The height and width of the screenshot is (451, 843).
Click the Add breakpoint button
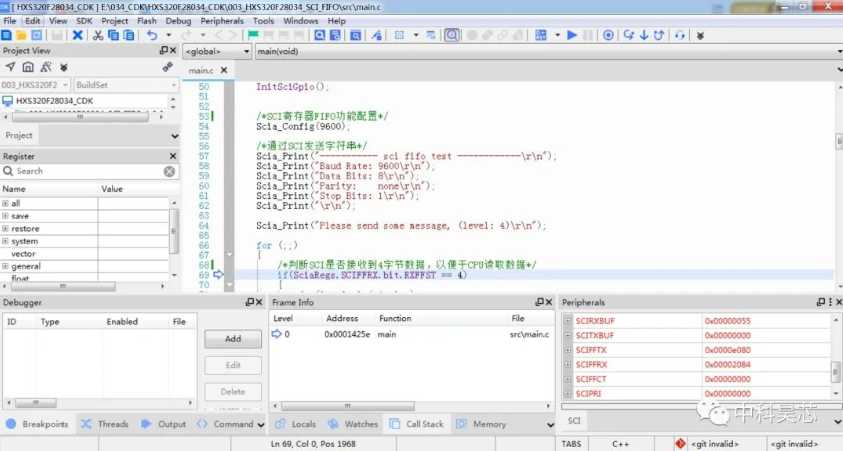click(x=233, y=339)
